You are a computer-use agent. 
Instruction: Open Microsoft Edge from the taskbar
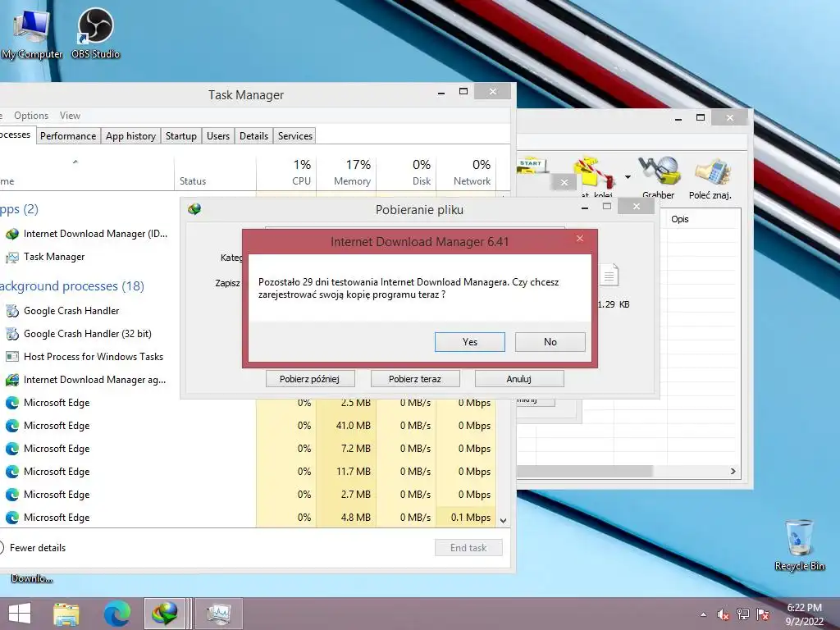click(x=116, y=614)
